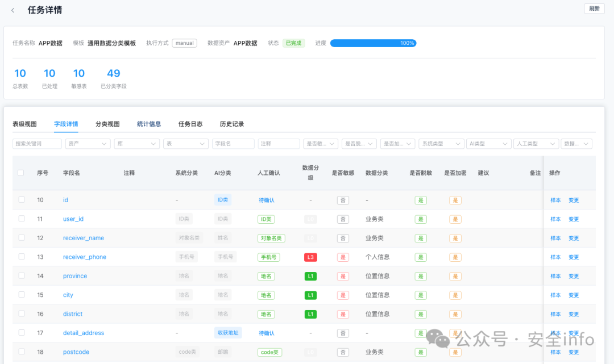
Task: Open the 是否加密 filter dropdown
Action: coord(397,144)
